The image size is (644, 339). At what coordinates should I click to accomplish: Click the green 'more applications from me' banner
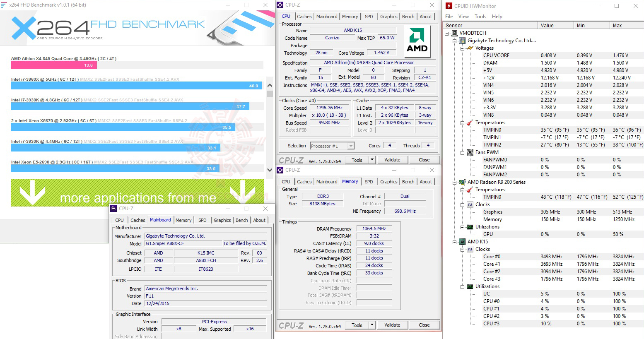tap(137, 192)
